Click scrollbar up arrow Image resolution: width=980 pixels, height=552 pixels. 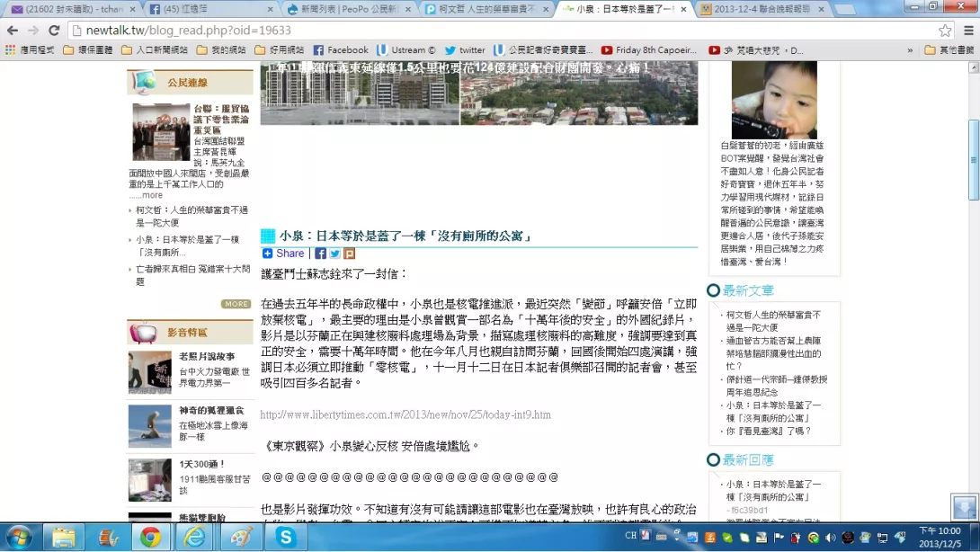click(x=973, y=67)
